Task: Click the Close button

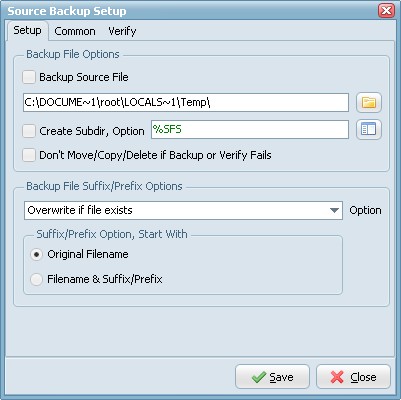Action: coord(353,377)
